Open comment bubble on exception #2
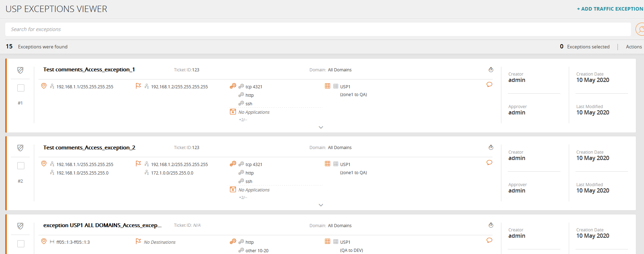The image size is (644, 254). [489, 163]
